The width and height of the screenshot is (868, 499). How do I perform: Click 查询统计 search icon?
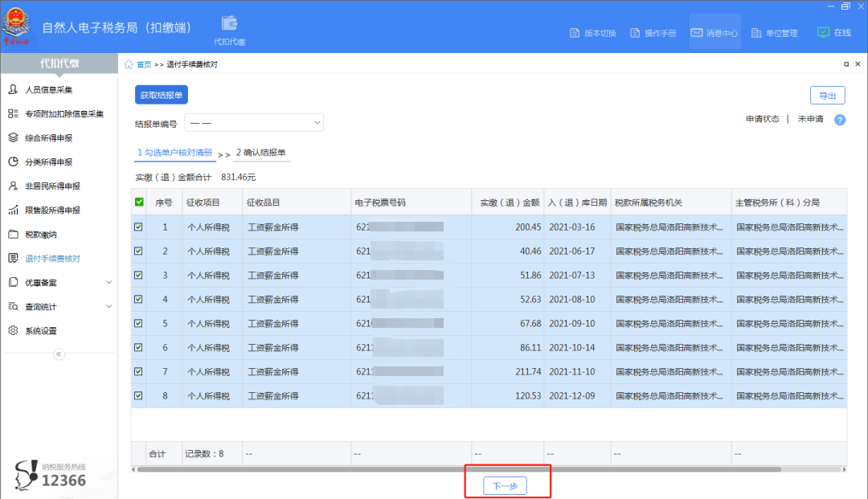point(14,306)
